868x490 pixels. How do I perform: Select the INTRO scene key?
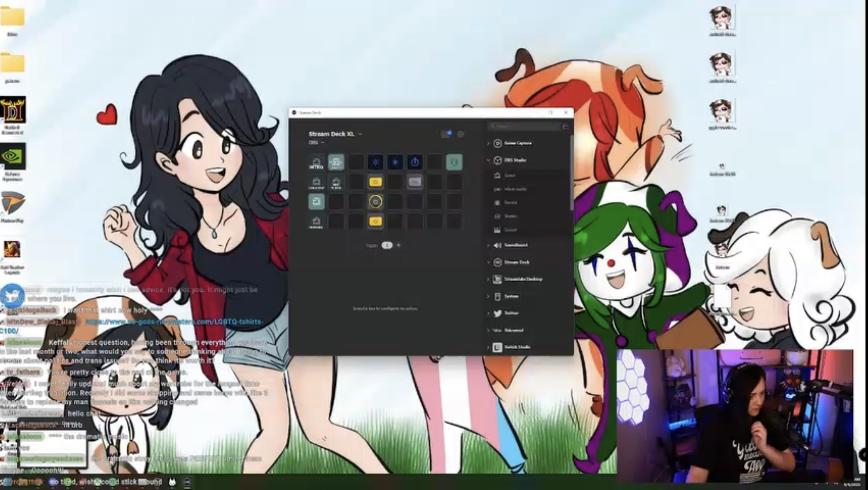(x=316, y=162)
